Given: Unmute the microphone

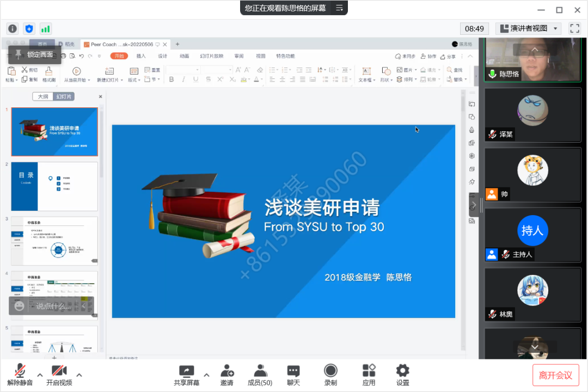Looking at the screenshot, I should click(20, 375).
